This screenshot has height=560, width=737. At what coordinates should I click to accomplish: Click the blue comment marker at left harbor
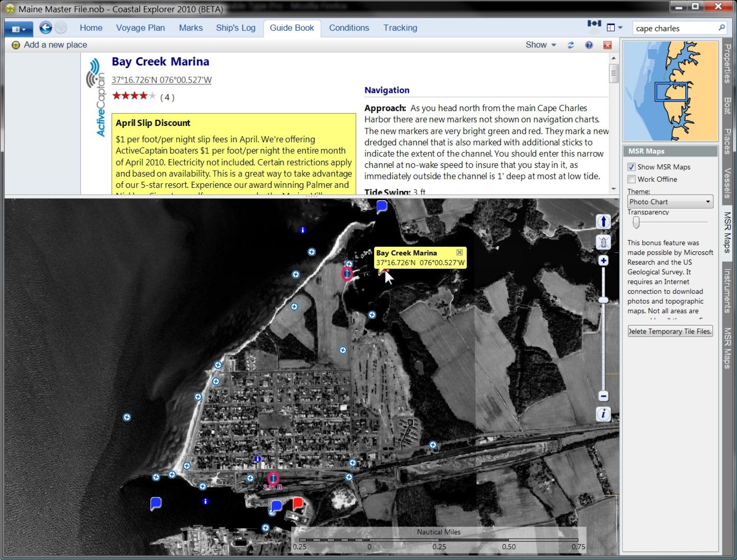click(156, 504)
